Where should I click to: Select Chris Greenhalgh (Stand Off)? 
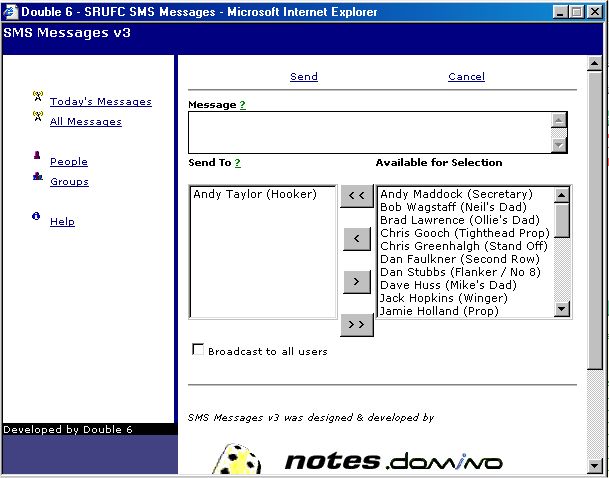click(464, 246)
